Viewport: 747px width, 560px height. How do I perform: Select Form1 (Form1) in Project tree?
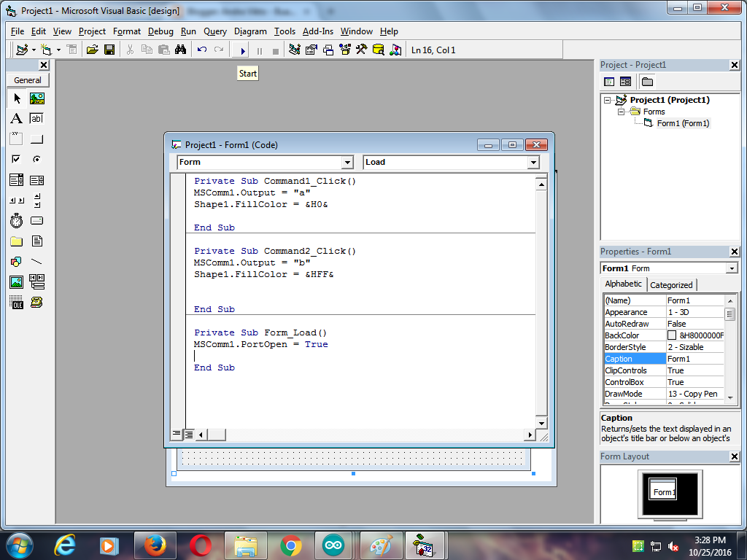[x=683, y=123]
